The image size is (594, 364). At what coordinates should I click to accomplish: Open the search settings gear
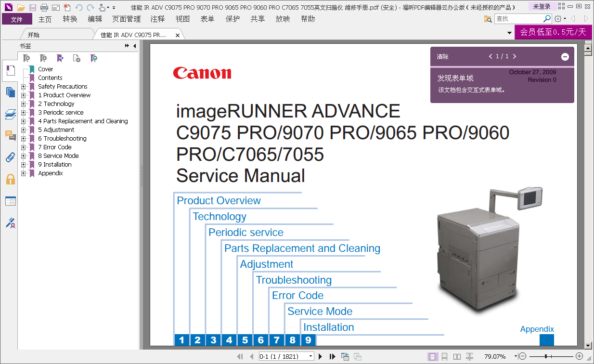pyautogui.click(x=558, y=19)
